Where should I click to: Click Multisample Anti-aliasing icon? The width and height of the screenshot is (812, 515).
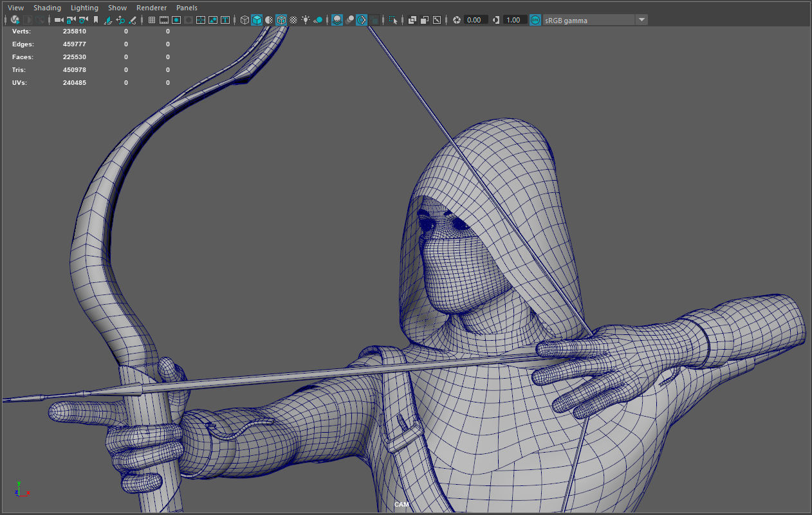pyautogui.click(x=361, y=20)
